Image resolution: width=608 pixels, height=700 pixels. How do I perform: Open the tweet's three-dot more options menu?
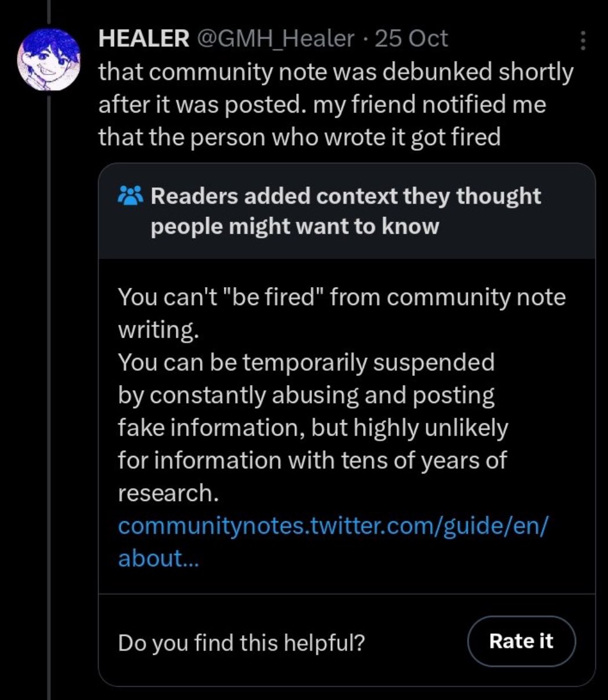(583, 41)
